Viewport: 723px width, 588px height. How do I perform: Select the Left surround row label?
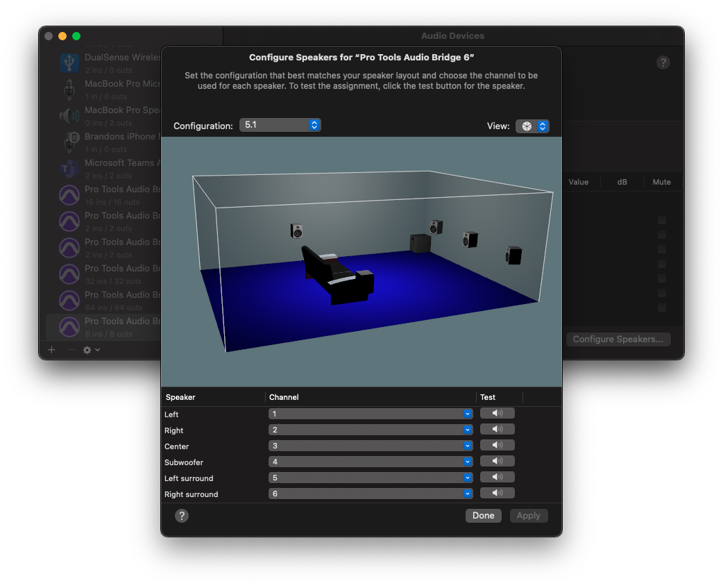189,478
